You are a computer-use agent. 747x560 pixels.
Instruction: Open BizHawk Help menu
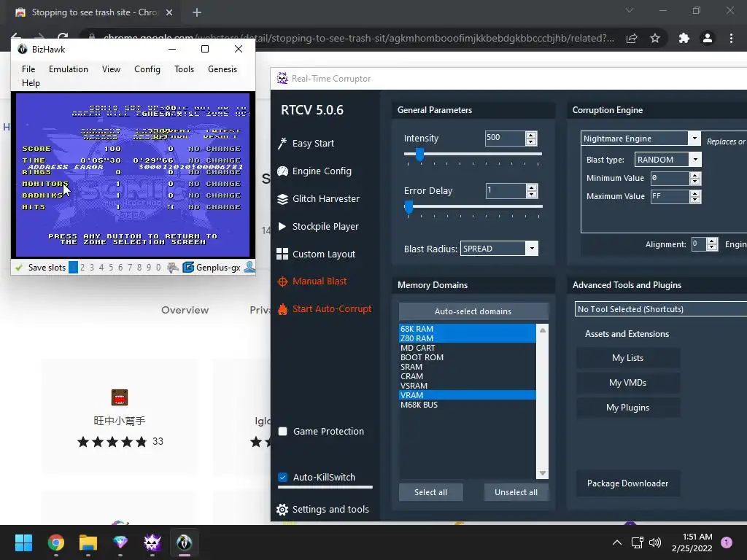[x=31, y=83]
